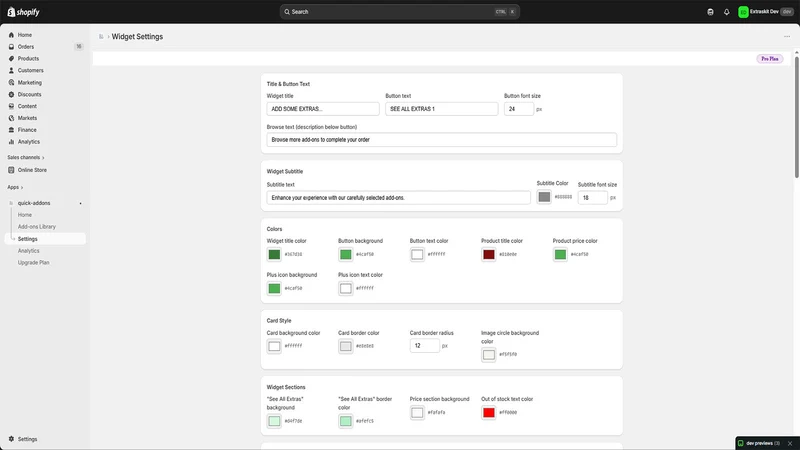The image size is (800, 450).
Task: Open the notifications bell
Action: click(727, 12)
